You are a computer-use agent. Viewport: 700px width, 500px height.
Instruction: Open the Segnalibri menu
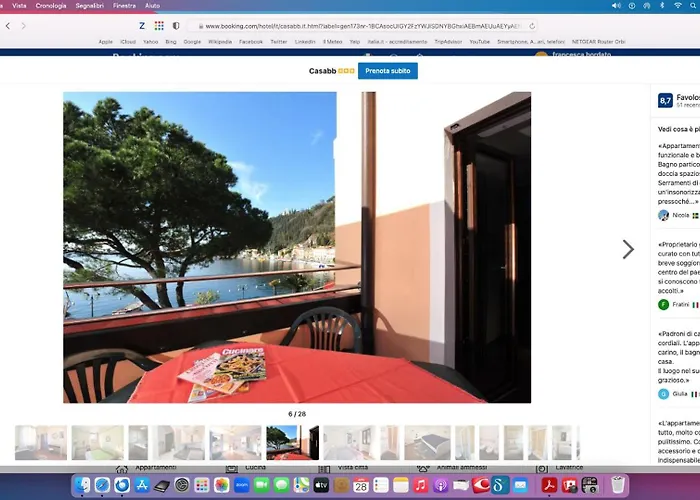pyautogui.click(x=90, y=5)
